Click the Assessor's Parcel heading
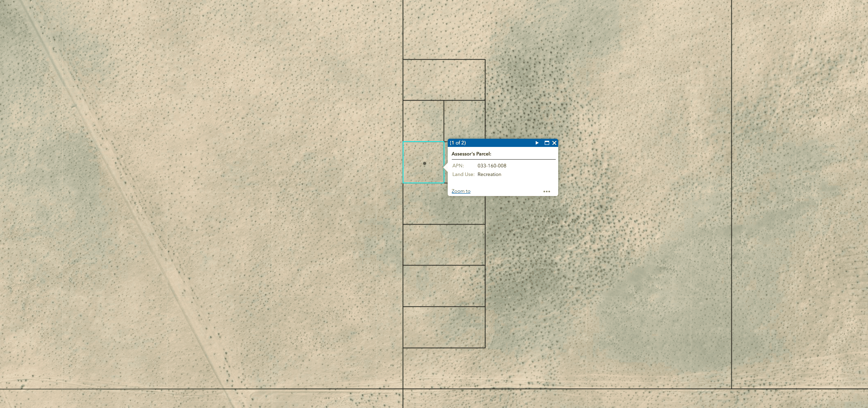Screen dimensions: 868x408 (x=471, y=154)
